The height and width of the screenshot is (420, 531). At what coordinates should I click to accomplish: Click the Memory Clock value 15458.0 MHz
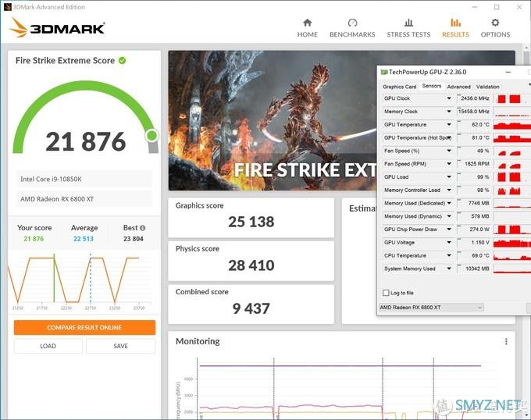pos(474,112)
